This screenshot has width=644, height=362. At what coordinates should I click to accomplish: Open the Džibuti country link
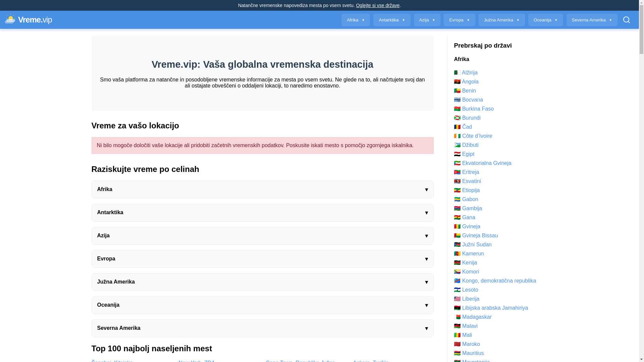click(x=470, y=145)
